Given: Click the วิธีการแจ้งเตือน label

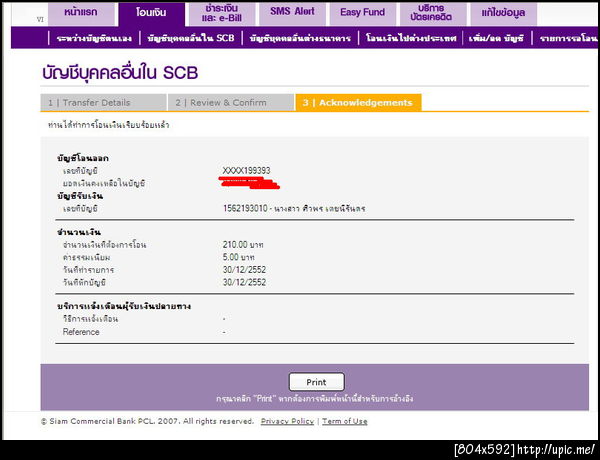Looking at the screenshot, I should coord(90,319).
